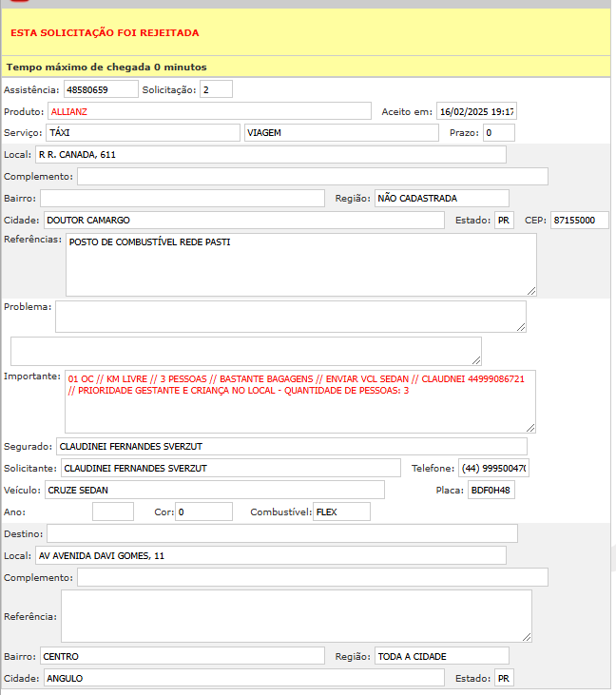Click the Serviço field containing TÁXI
Viewport: 616px width, 695px height.
click(142, 132)
